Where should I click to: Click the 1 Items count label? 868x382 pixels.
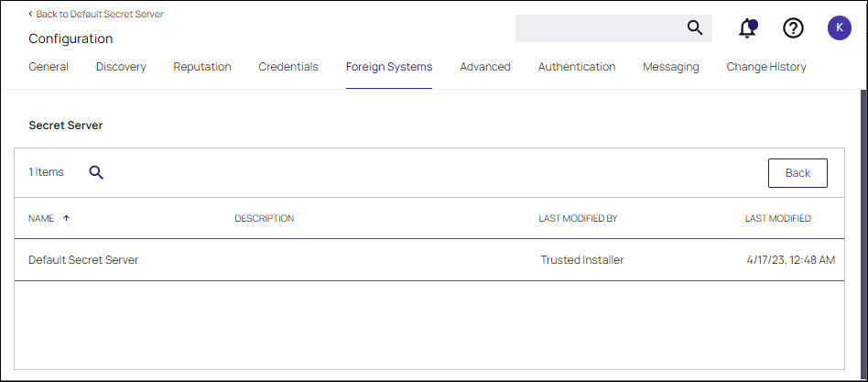tap(46, 172)
